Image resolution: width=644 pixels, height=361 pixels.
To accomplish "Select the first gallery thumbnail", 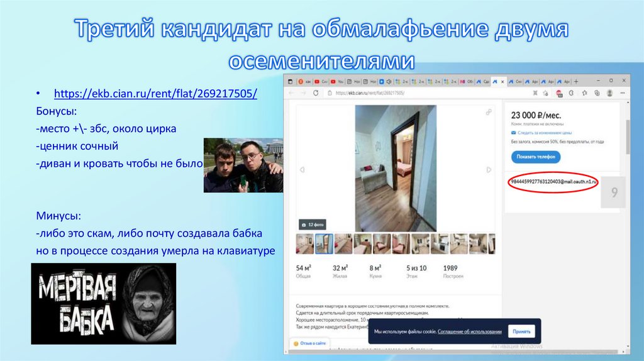I will [x=305, y=243].
